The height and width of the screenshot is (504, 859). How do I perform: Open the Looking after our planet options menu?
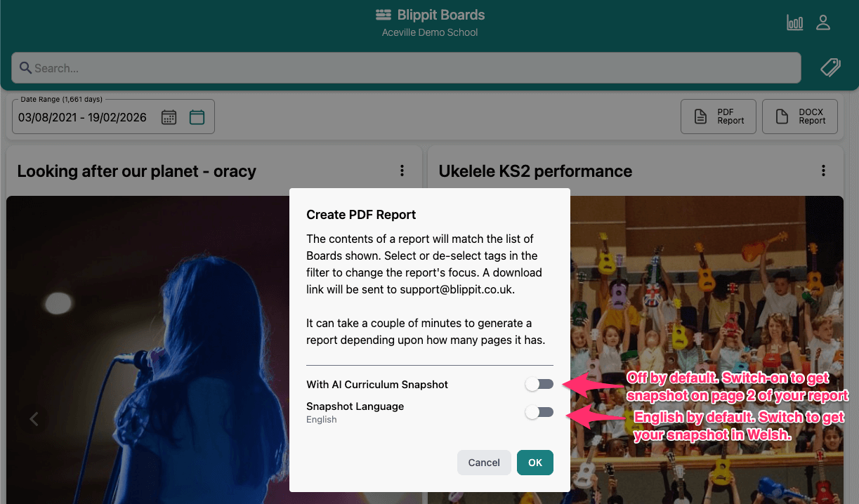click(x=402, y=171)
